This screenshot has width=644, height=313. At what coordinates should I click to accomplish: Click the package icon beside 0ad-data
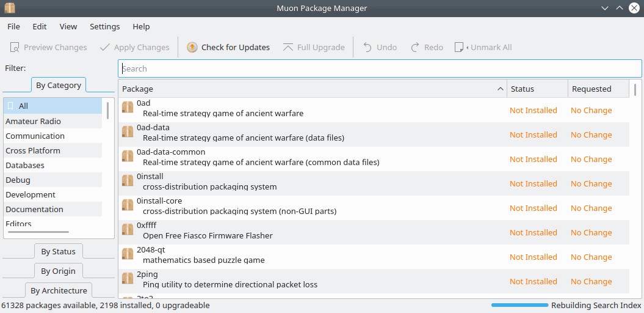click(x=128, y=131)
